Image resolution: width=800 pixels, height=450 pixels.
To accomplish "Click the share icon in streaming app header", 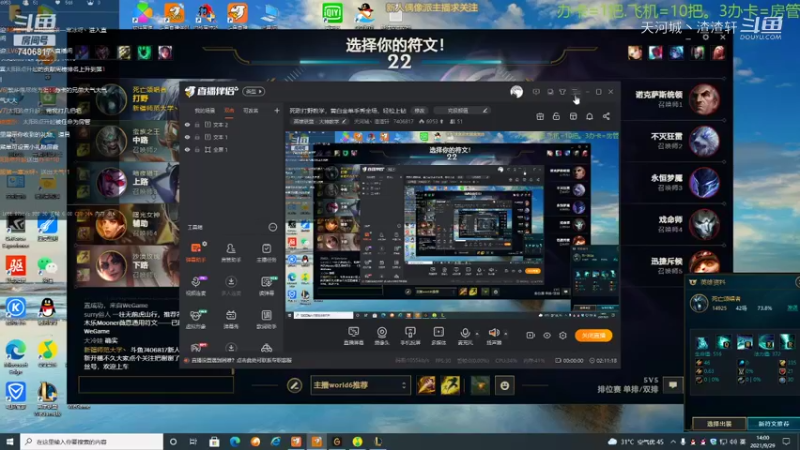I will (606, 116).
